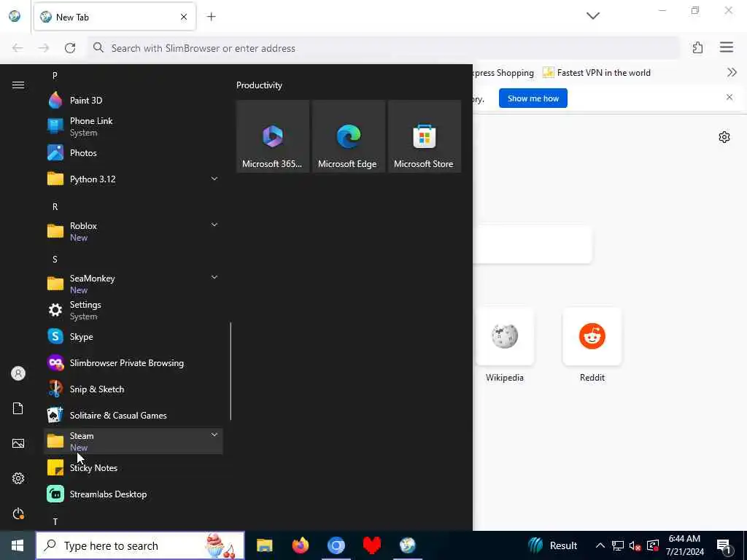747x560 pixels.
Task: Click the Power icon in Start sidebar
Action: [x=18, y=513]
